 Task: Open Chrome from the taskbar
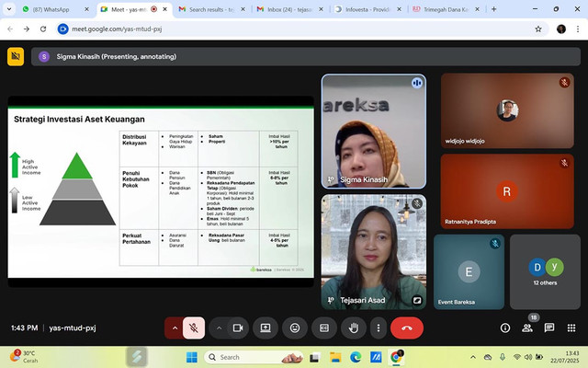pos(396,357)
